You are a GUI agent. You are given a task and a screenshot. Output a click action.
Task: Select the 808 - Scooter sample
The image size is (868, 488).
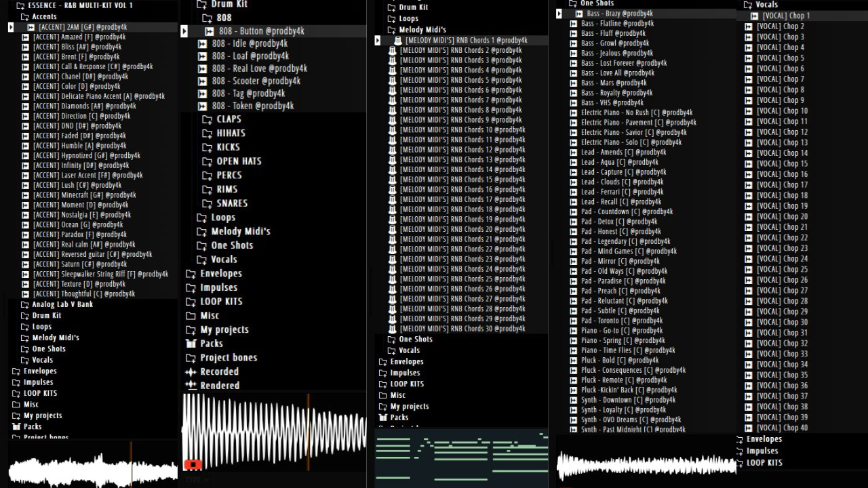(x=256, y=81)
